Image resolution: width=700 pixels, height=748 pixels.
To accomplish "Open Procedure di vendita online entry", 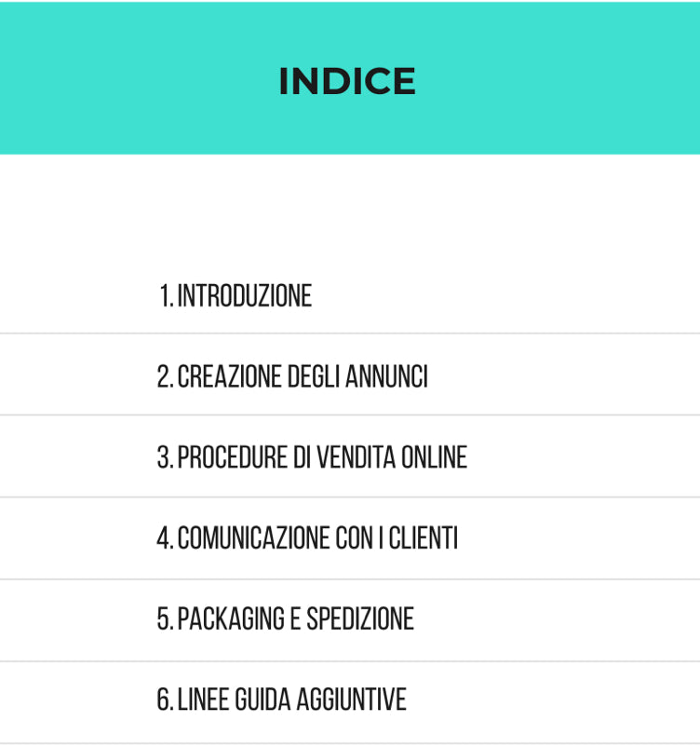I will [321, 457].
